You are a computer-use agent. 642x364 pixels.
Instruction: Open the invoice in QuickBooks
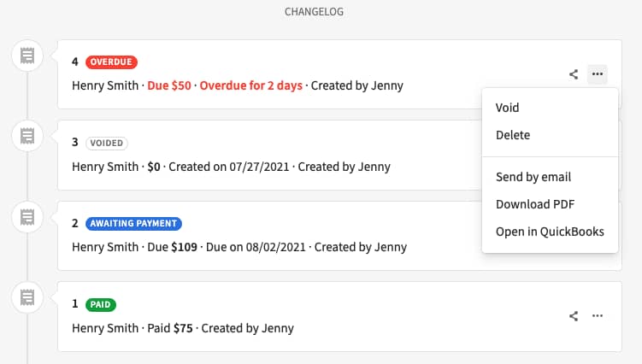550,232
